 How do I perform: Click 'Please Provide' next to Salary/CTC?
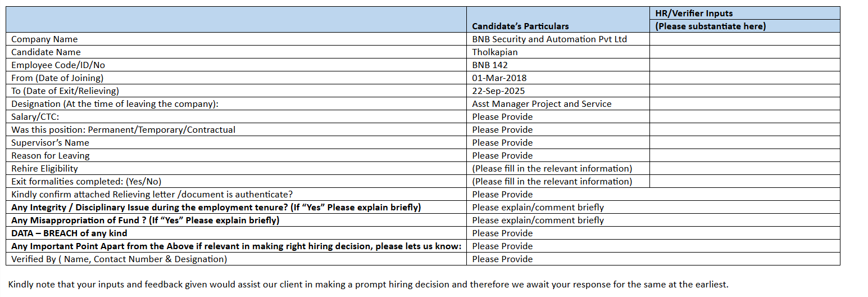click(502, 117)
